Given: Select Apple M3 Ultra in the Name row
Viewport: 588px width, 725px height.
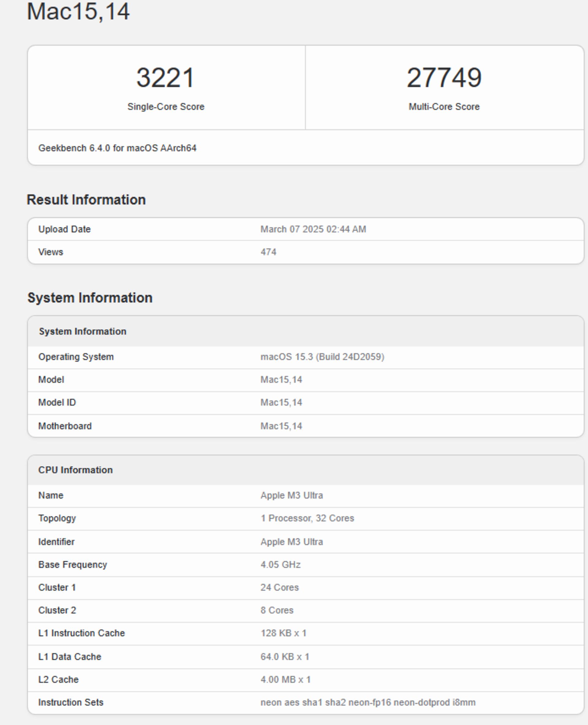Looking at the screenshot, I should click(292, 495).
